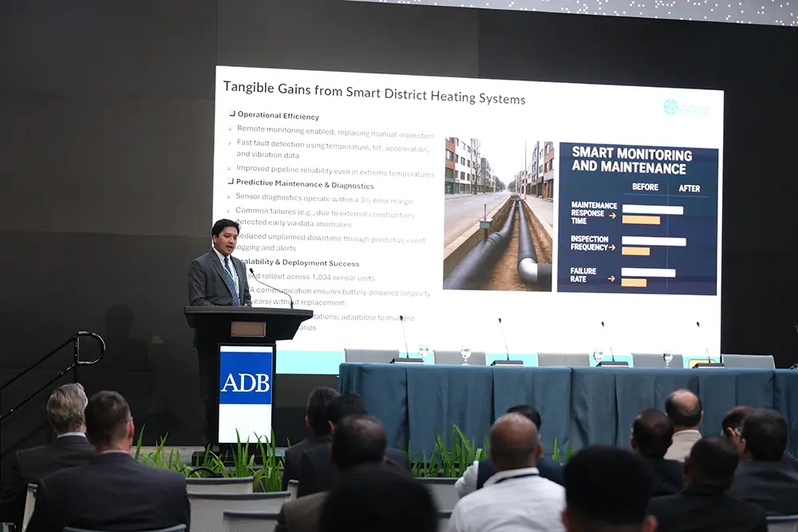Click 'Sensor diagnostics operate within a 3% error margin'
798x532 pixels.
click(x=324, y=199)
